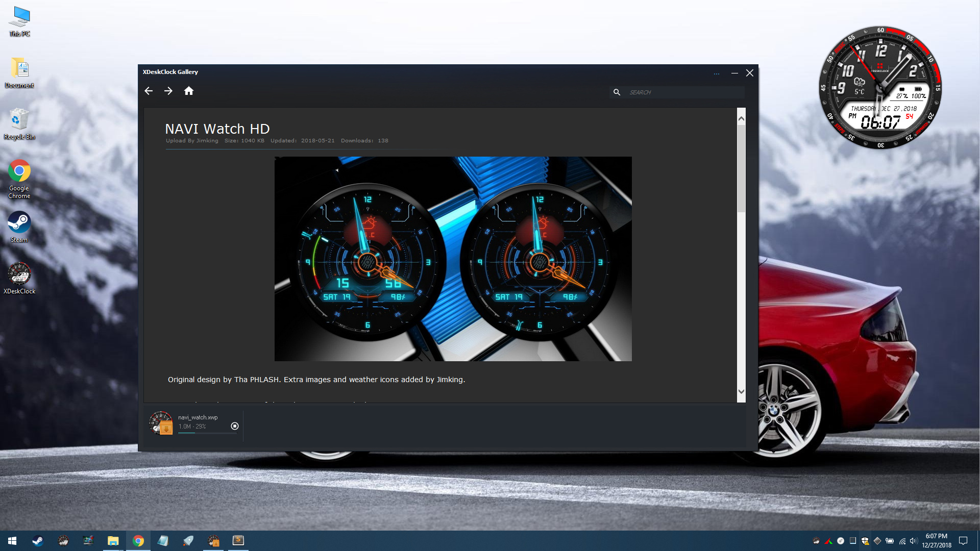The width and height of the screenshot is (980, 551).
Task: Open the XDeskClock Gallery home page
Action: pos(189,91)
